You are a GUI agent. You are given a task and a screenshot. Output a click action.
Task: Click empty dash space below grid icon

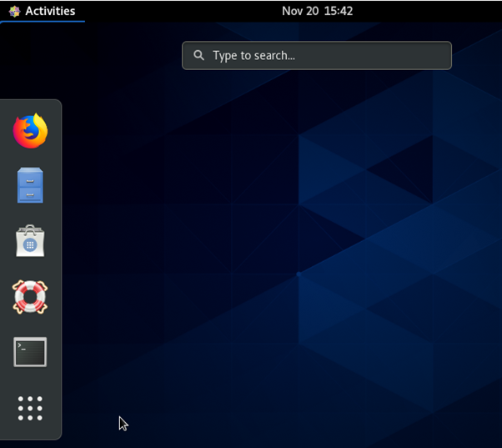(30, 431)
